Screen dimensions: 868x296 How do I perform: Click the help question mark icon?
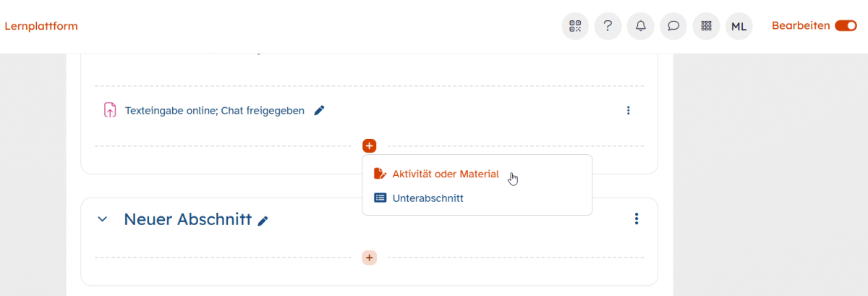tap(608, 26)
